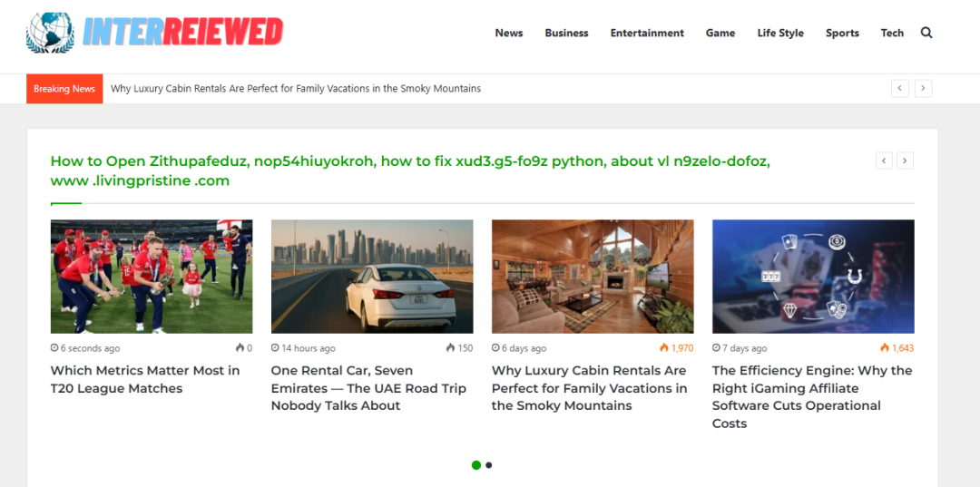Click clock icon beside 6 days ago
This screenshot has height=487, width=980.
(x=495, y=348)
